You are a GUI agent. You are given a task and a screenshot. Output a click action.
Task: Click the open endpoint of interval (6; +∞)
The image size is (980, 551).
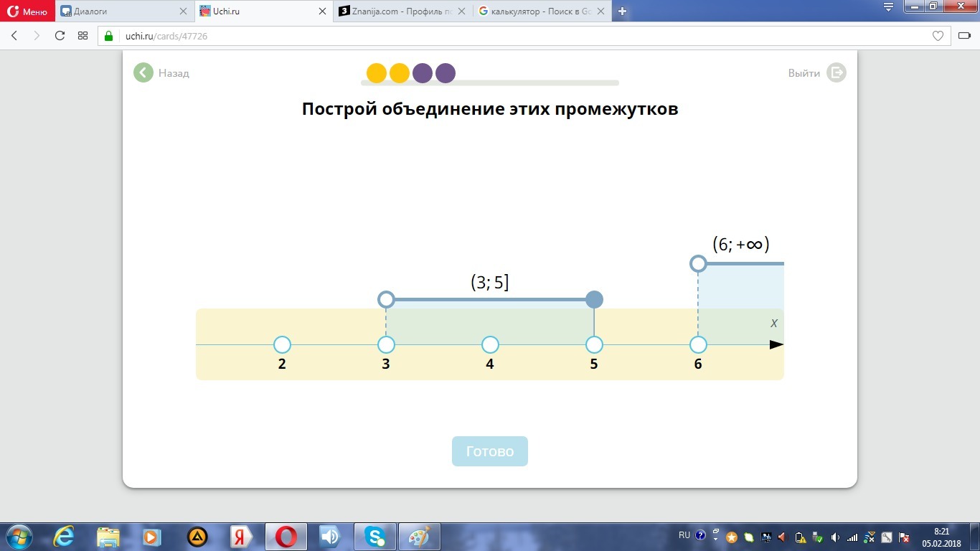tap(698, 263)
